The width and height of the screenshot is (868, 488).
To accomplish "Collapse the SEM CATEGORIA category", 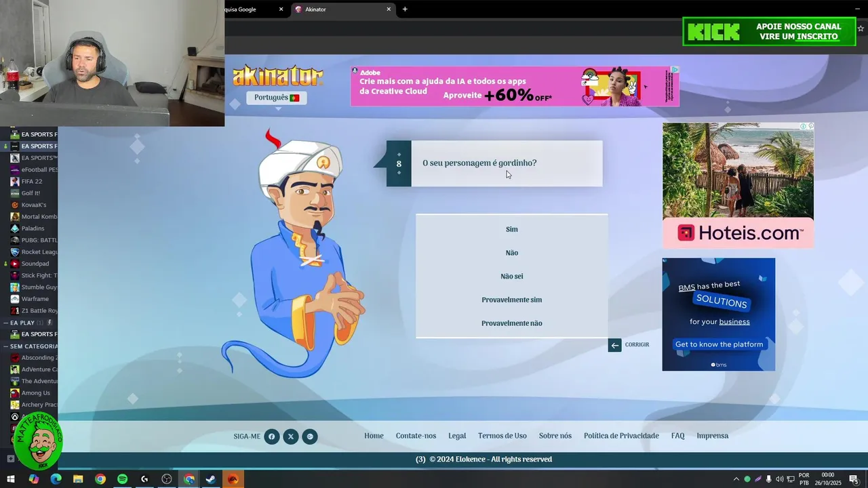I will [6, 346].
